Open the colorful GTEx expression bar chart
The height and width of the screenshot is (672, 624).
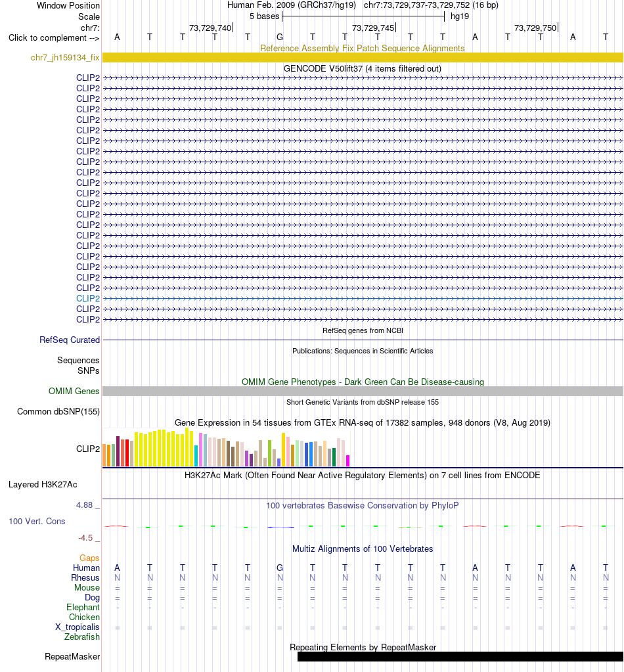[x=227, y=447]
